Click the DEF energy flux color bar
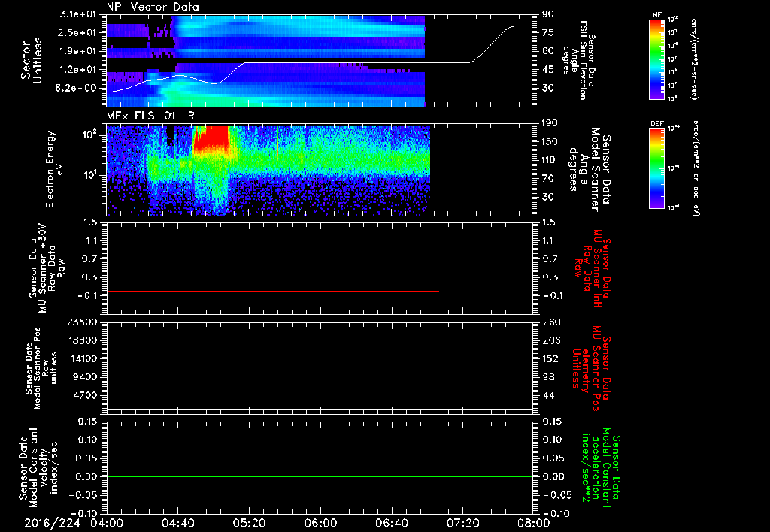The height and width of the screenshot is (532, 770). click(656, 168)
